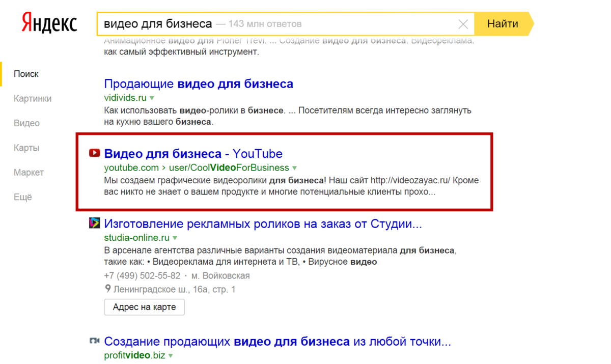Image resolution: width=611 pixels, height=364 pixels.
Task: Click the snippet starting Как использовать видео-ролики
Action: coord(288,116)
